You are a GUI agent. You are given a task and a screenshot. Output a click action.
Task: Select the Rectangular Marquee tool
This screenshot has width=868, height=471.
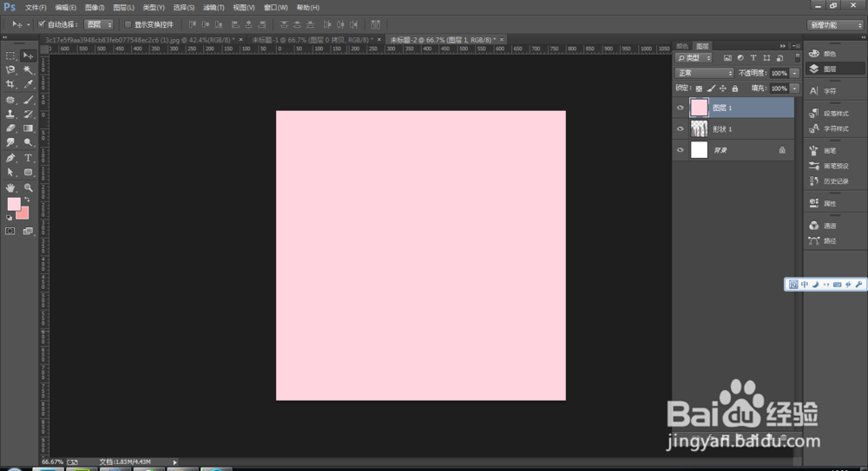pos(10,56)
